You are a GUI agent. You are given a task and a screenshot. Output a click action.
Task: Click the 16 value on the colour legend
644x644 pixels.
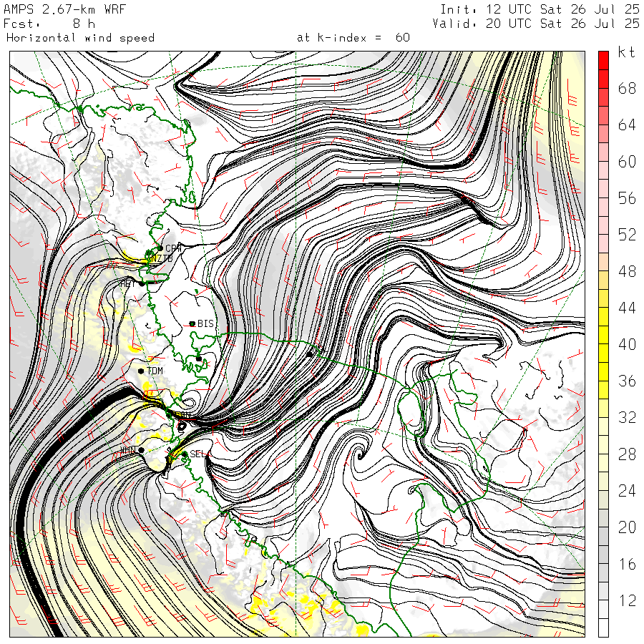click(627, 564)
